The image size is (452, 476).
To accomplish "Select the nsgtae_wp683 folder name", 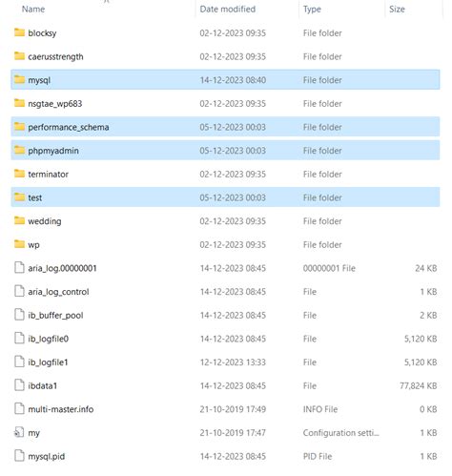I will [x=55, y=104].
